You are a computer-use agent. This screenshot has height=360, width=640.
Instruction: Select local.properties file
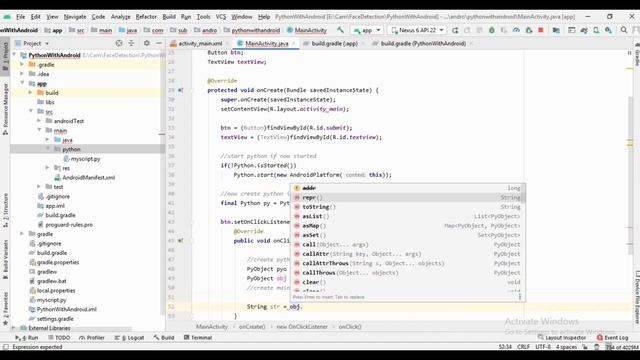pos(56,291)
